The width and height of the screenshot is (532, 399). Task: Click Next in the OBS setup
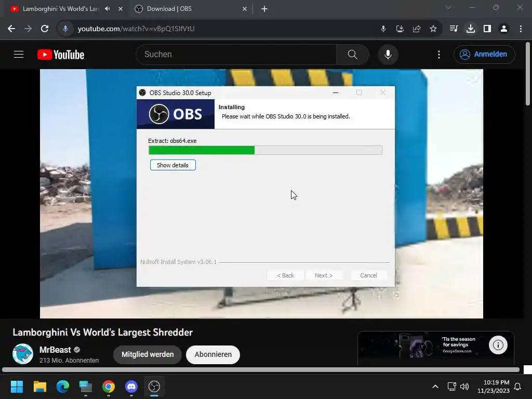(324, 275)
